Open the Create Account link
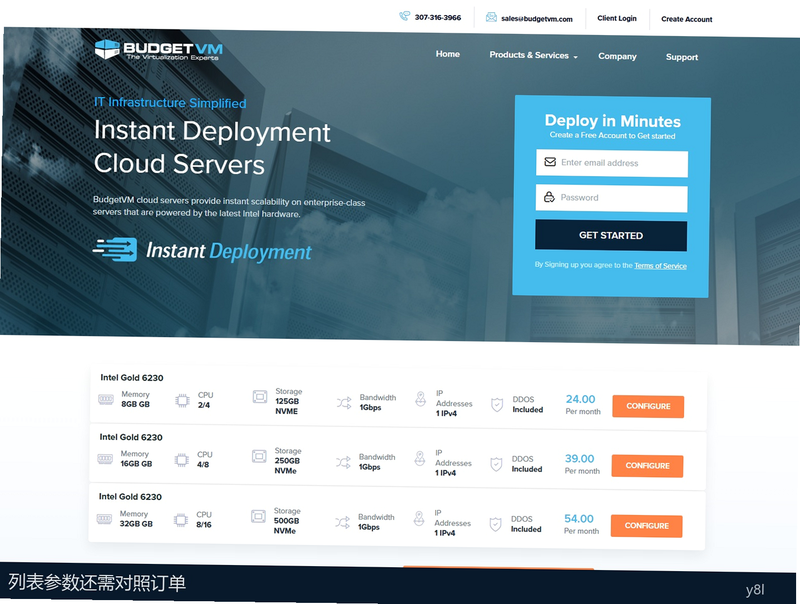This screenshot has width=800, height=604. pyautogui.click(x=687, y=19)
